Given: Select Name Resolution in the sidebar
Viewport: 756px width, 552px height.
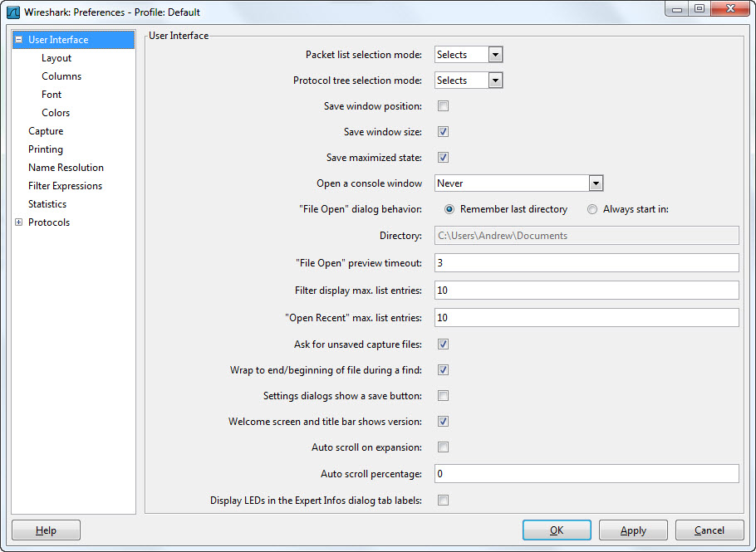Looking at the screenshot, I should (66, 168).
